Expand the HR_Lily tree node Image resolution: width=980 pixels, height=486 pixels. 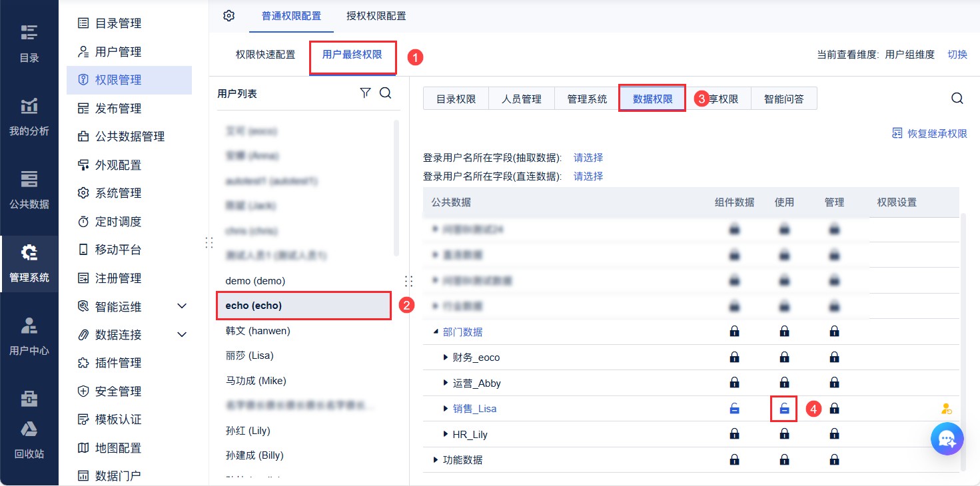click(446, 434)
